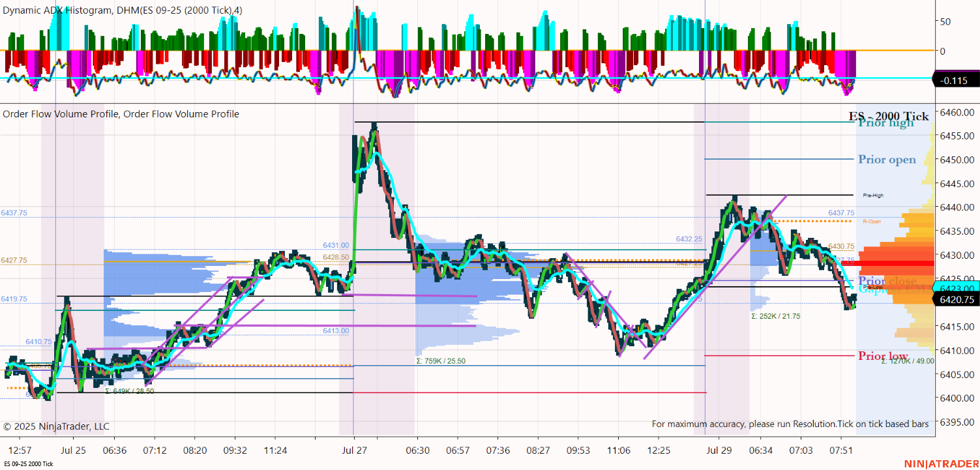Select the "Prior open" level label
The width and height of the screenshot is (980, 470).
(887, 160)
